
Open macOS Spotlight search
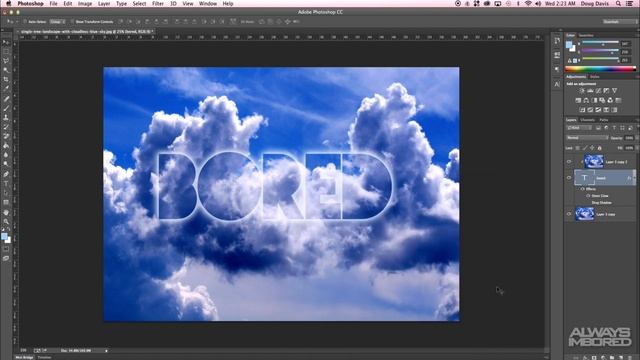(x=619, y=4)
